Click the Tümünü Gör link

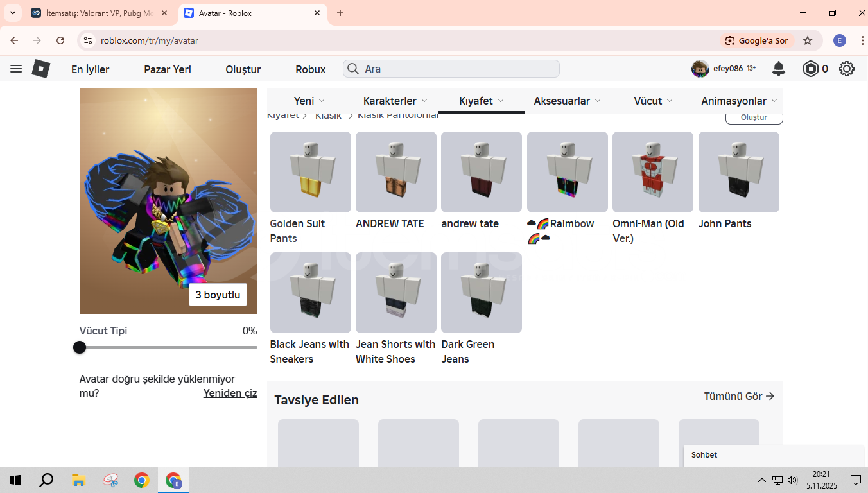click(x=739, y=396)
